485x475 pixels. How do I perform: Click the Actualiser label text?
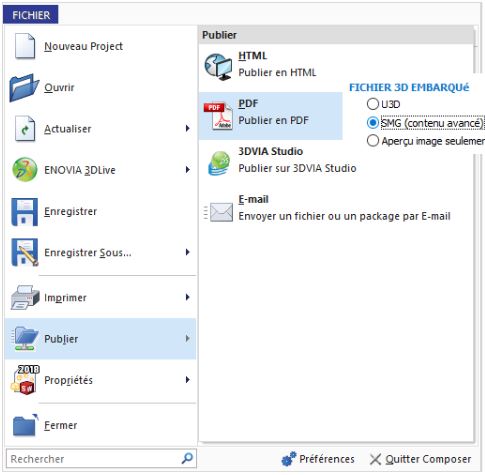[68, 129]
